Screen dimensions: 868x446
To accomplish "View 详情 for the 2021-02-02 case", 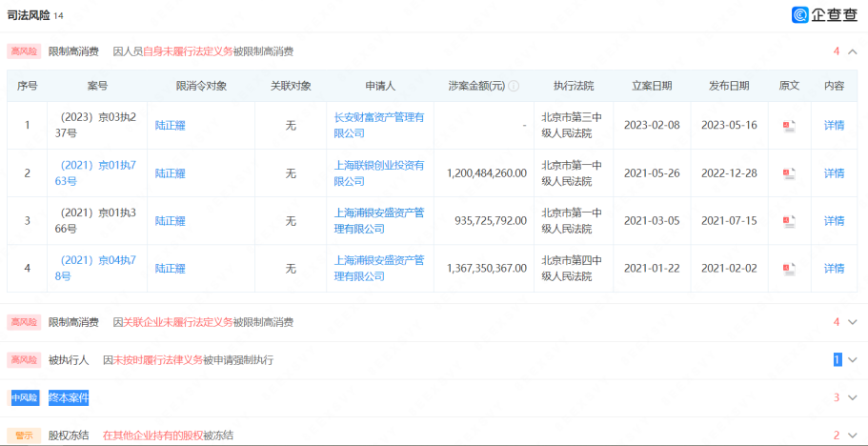I will click(834, 269).
